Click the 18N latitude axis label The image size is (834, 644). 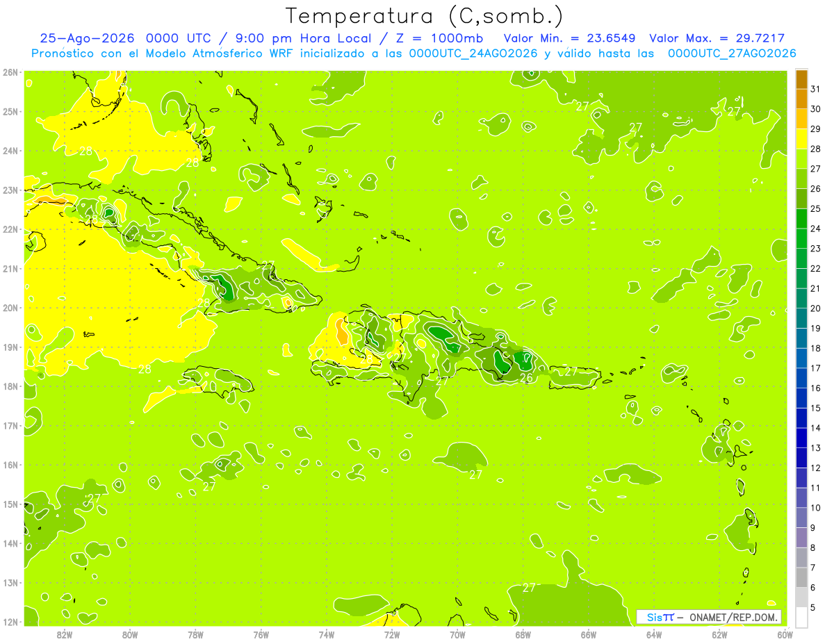click(10, 386)
